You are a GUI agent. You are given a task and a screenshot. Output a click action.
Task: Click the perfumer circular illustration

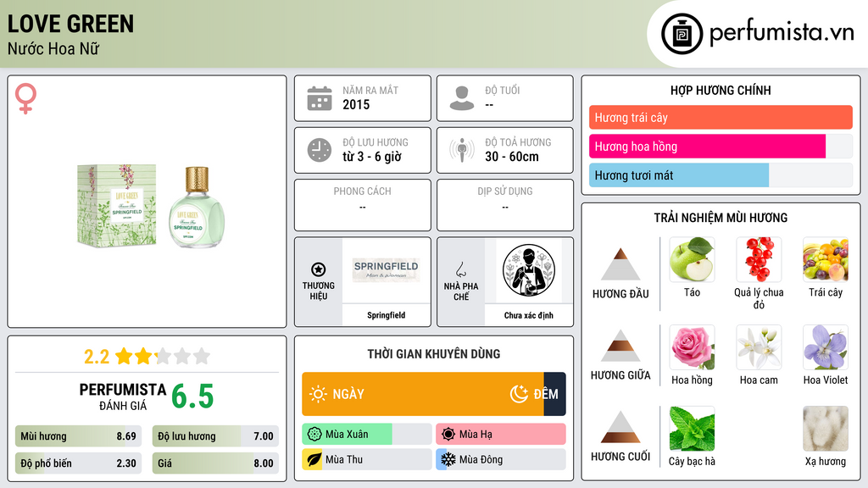[x=529, y=270]
